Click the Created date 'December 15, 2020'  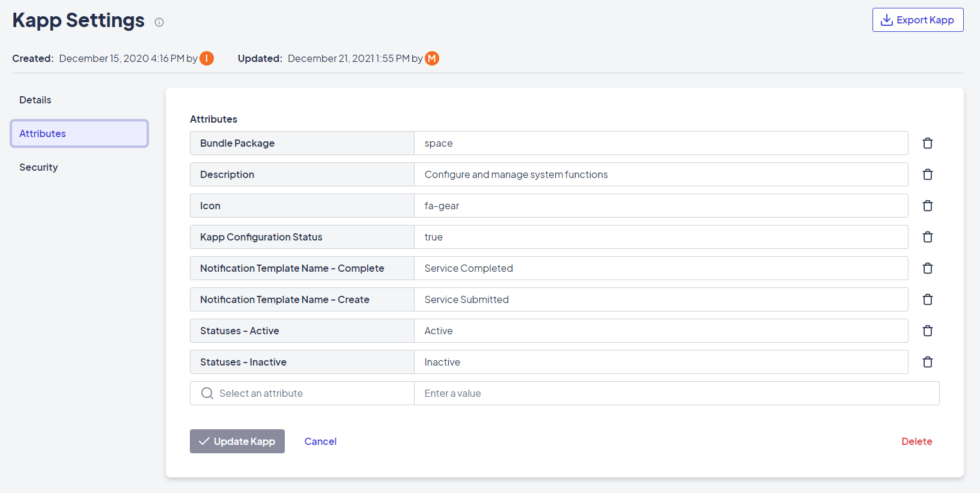pyautogui.click(x=104, y=58)
